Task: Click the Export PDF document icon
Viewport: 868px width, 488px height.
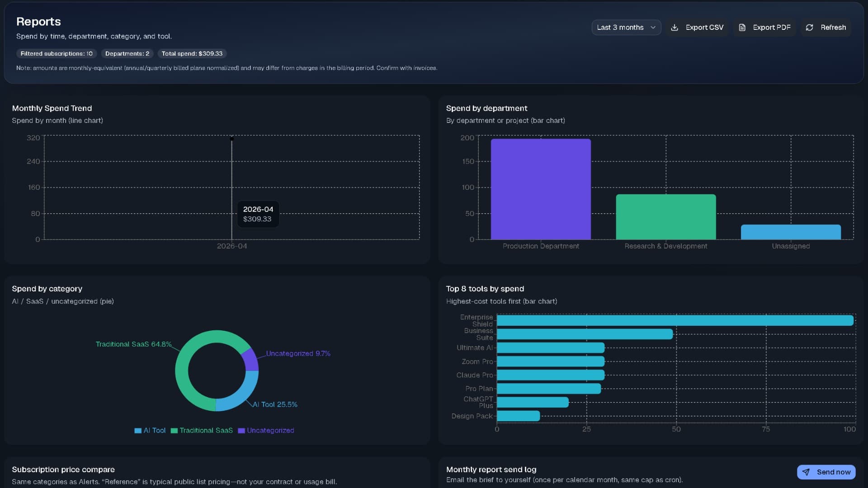Action: 742,27
